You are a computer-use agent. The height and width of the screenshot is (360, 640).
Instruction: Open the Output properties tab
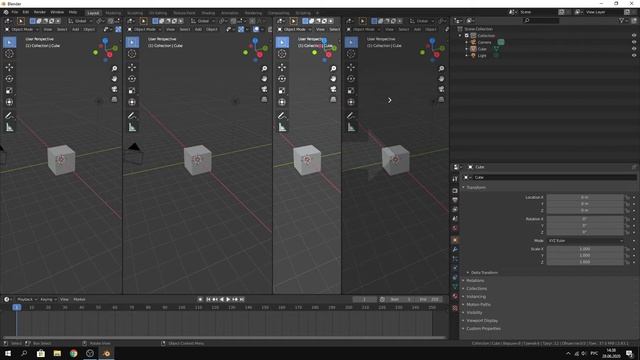pos(455,200)
